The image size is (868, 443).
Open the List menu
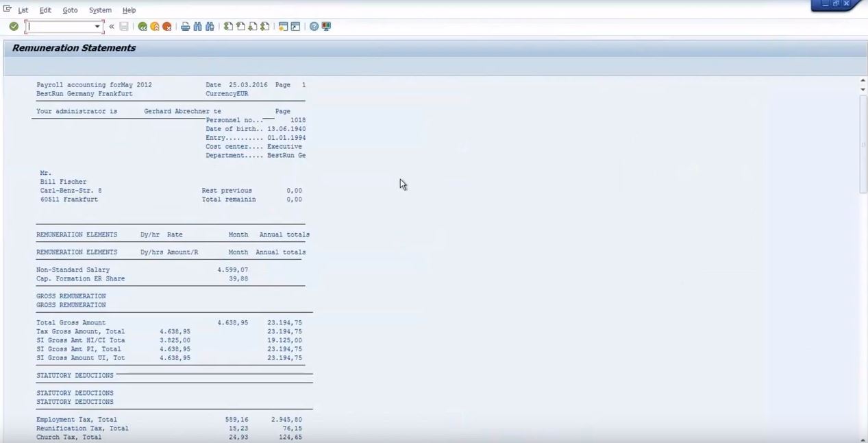coord(23,10)
